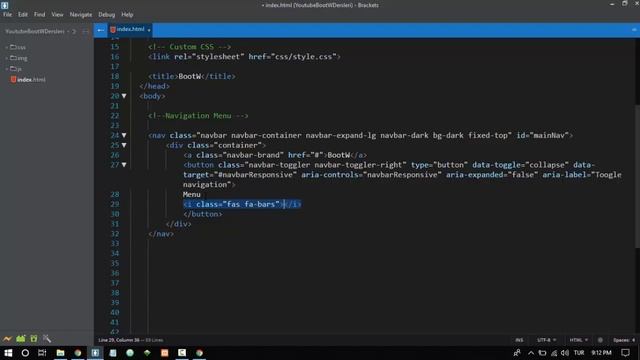Screen dimensions: 640x360
Task: Open Extension Manager brick icon
Action: 21,339
